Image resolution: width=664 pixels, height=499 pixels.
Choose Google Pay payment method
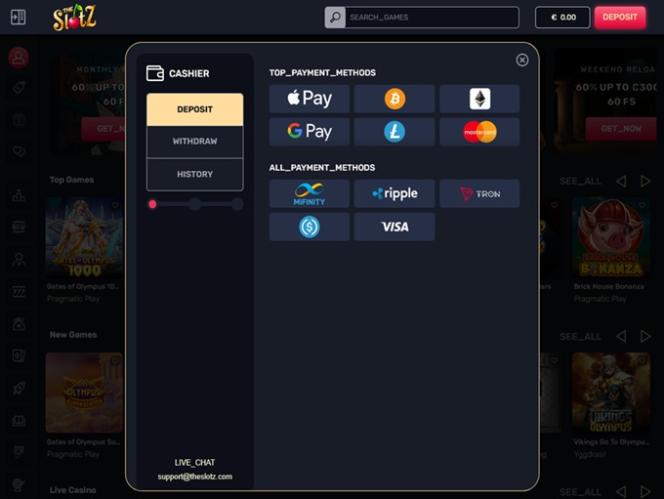309,132
